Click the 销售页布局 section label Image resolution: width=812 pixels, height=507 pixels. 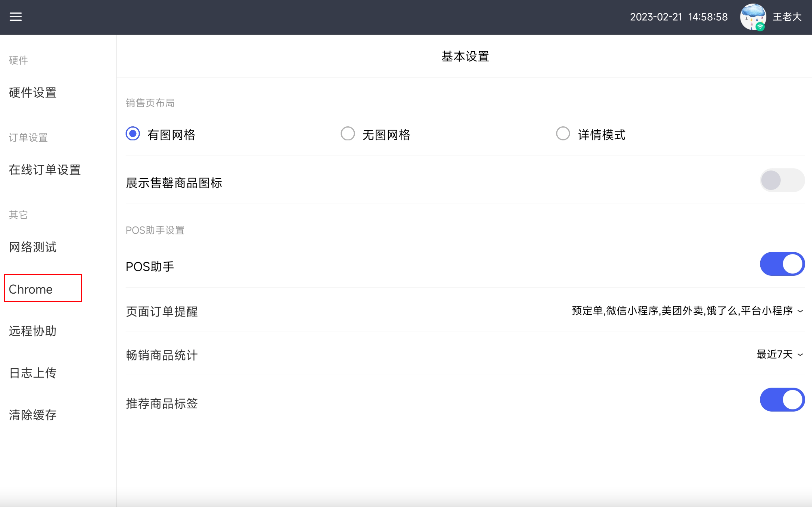[x=150, y=103]
